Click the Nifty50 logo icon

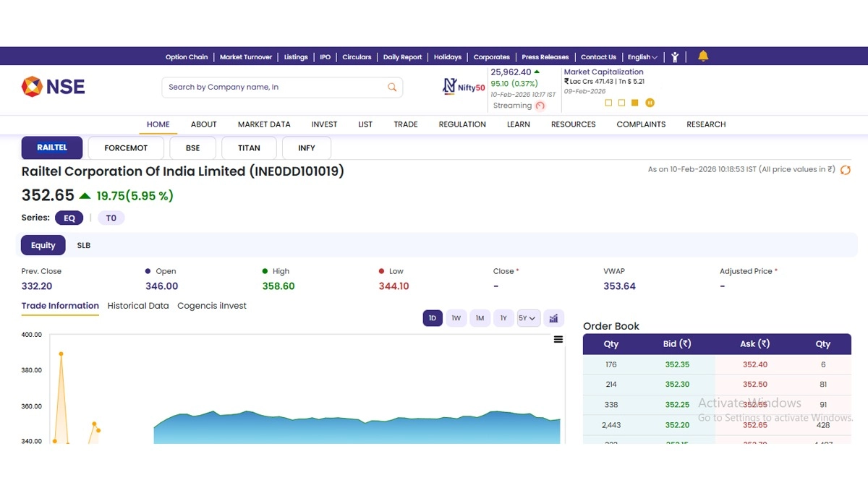450,86
